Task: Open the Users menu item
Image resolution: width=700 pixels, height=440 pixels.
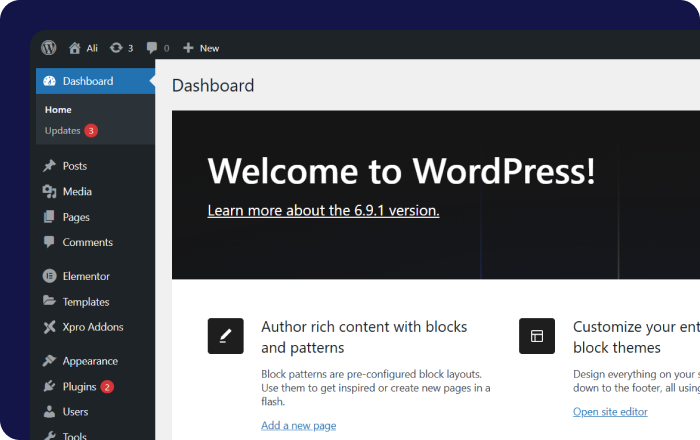Action: point(75,412)
